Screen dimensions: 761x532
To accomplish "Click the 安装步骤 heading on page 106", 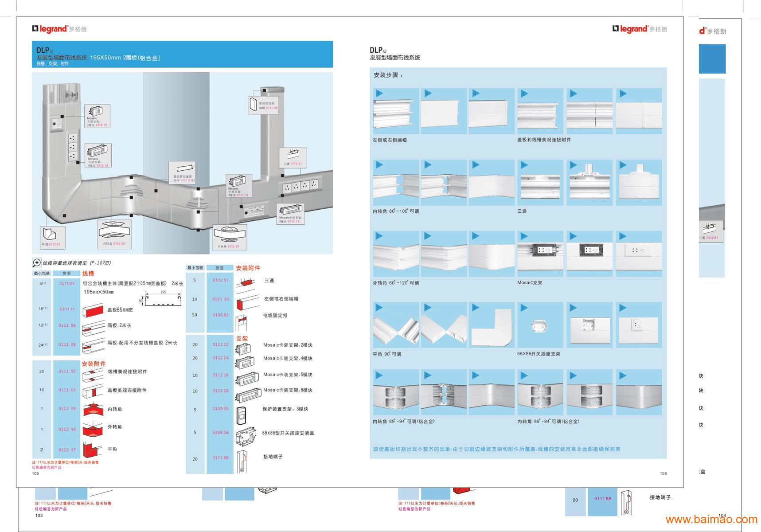I will click(388, 75).
